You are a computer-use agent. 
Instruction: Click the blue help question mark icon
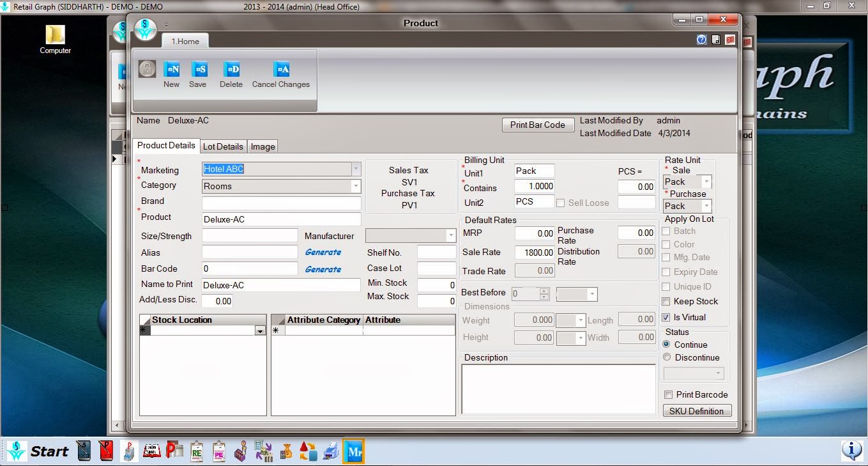click(701, 40)
